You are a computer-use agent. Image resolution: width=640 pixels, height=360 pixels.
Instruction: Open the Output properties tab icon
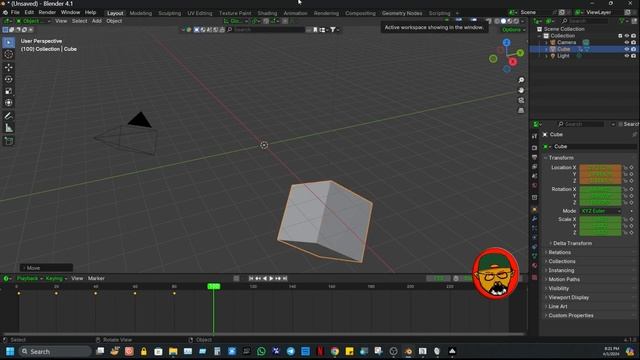click(x=535, y=157)
